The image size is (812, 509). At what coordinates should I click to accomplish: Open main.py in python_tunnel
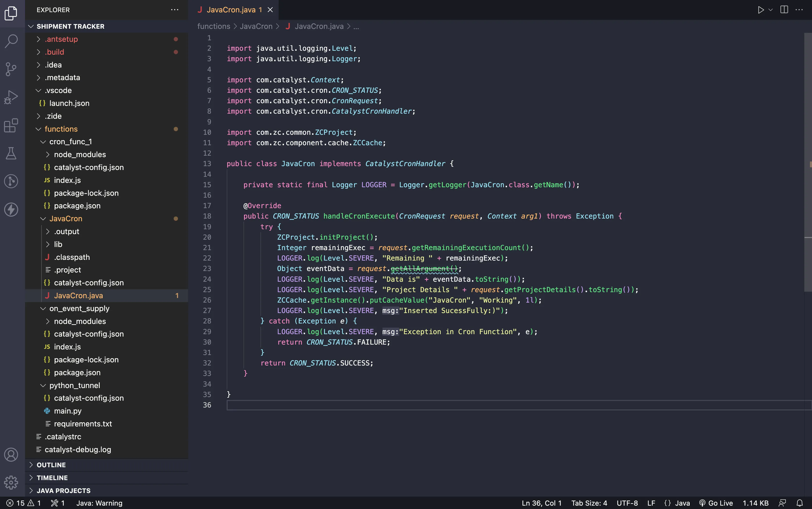pos(107,411)
